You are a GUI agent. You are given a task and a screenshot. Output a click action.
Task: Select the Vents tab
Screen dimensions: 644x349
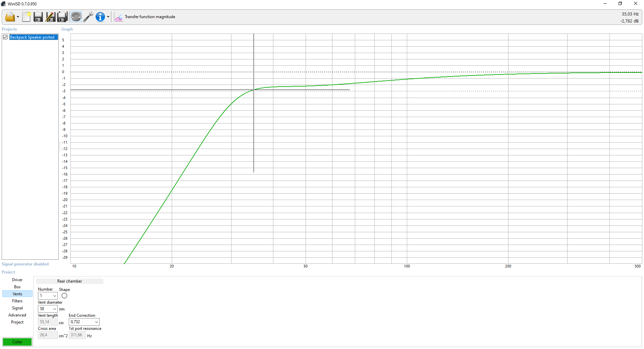(17, 294)
